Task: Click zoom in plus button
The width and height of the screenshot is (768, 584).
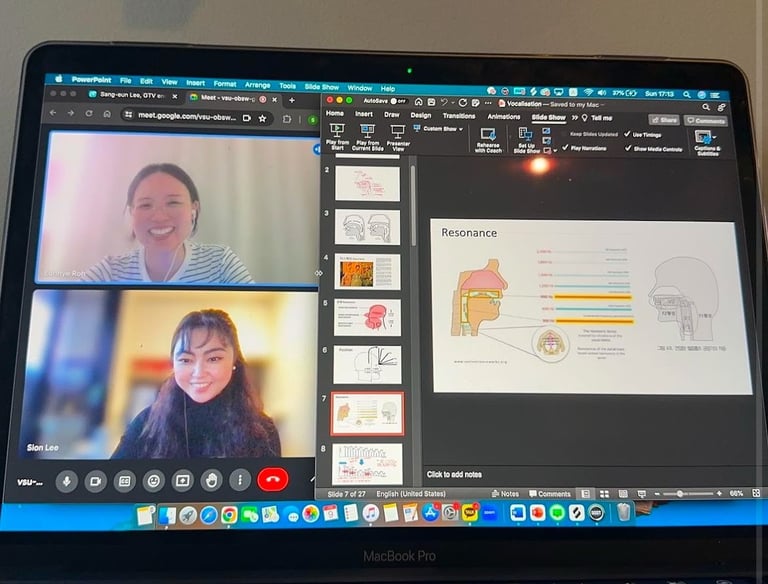Action: tap(719, 493)
